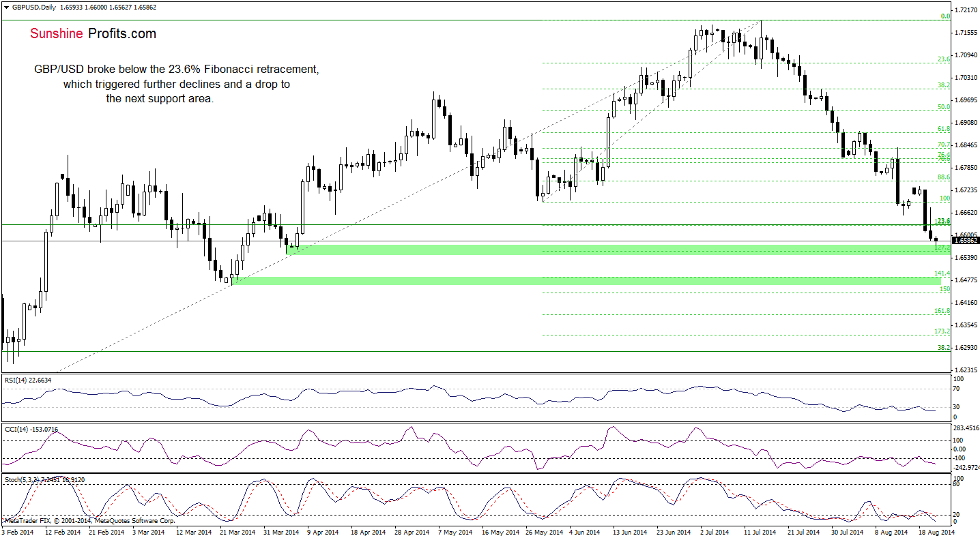Screen dimensions: 980x538
Task: Click the 1.72170 price axis label
Action: 967,10
